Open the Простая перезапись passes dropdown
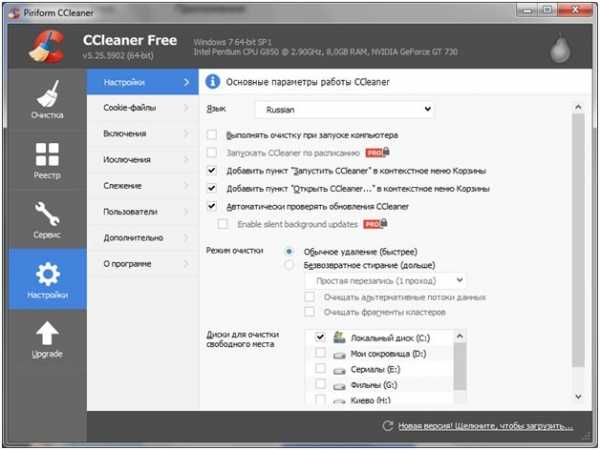600x450 pixels. tap(386, 280)
